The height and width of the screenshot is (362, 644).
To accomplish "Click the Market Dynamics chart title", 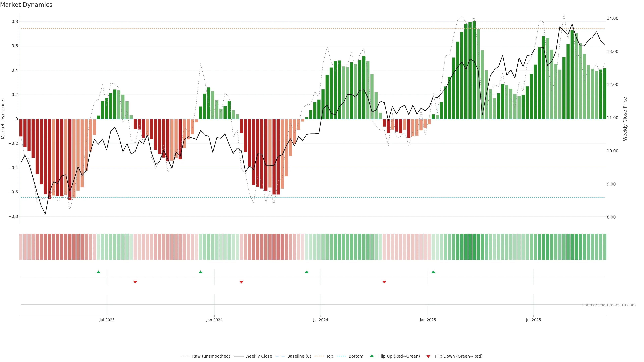I will point(26,5).
